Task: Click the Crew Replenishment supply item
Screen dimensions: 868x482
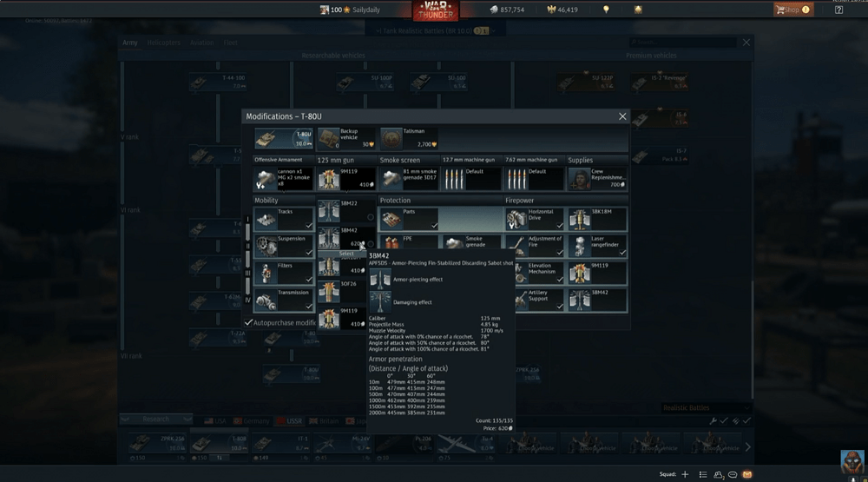Action: [x=597, y=179]
